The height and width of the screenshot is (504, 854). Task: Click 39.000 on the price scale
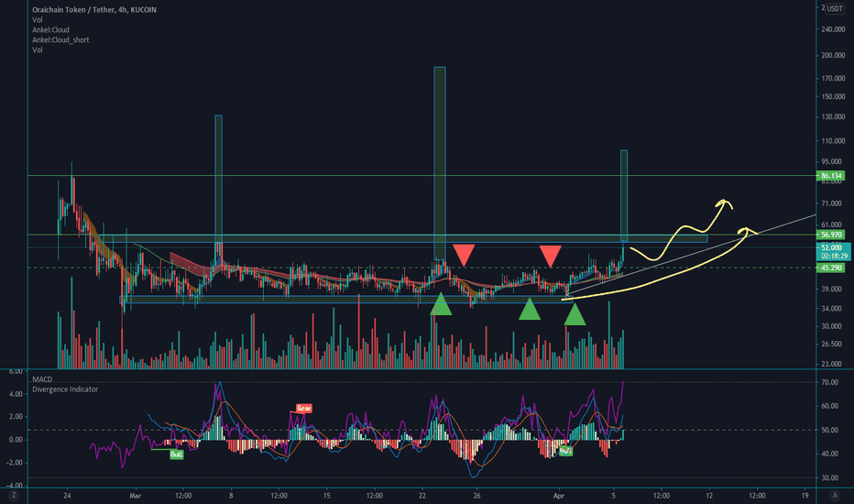coord(832,290)
